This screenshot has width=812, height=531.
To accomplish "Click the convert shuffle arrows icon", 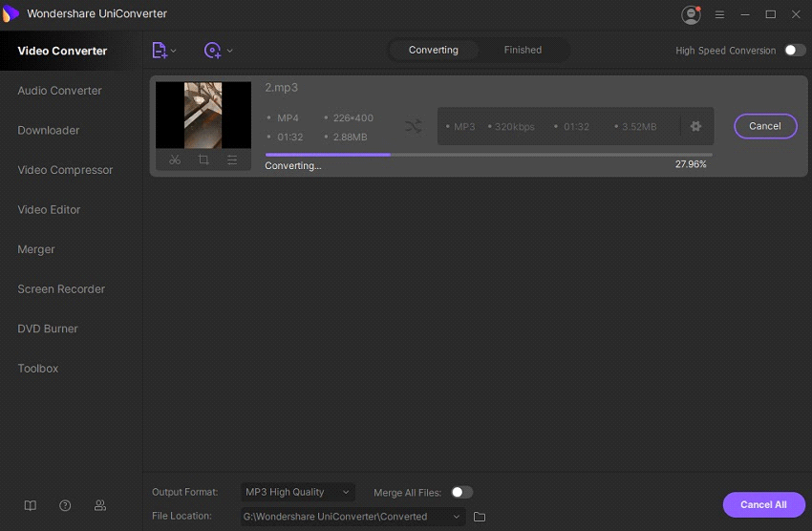I will click(414, 126).
